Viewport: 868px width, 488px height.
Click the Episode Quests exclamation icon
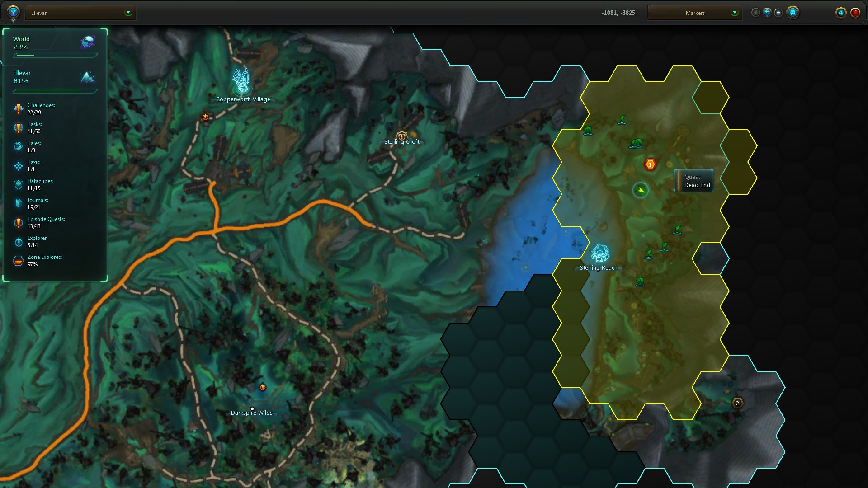coord(18,223)
